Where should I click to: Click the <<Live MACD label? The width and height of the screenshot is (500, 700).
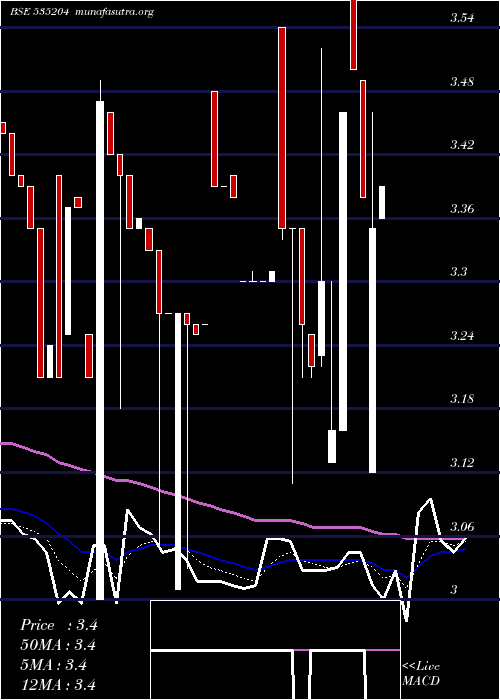coord(421,674)
